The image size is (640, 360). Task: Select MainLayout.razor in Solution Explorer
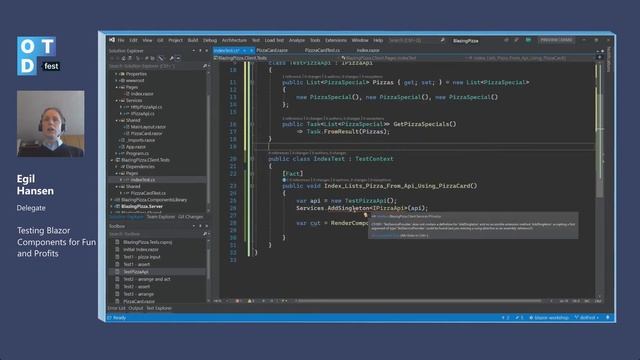tap(149, 127)
